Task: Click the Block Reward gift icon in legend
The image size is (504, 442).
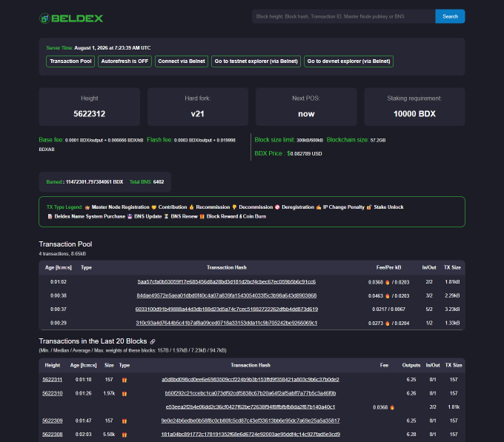Action: click(x=202, y=217)
